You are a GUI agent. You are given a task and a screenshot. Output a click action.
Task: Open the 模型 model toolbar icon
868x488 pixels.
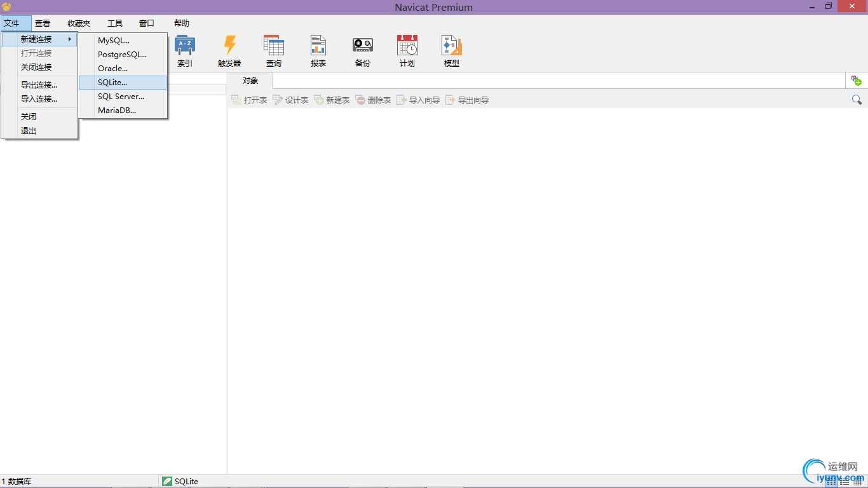(452, 51)
